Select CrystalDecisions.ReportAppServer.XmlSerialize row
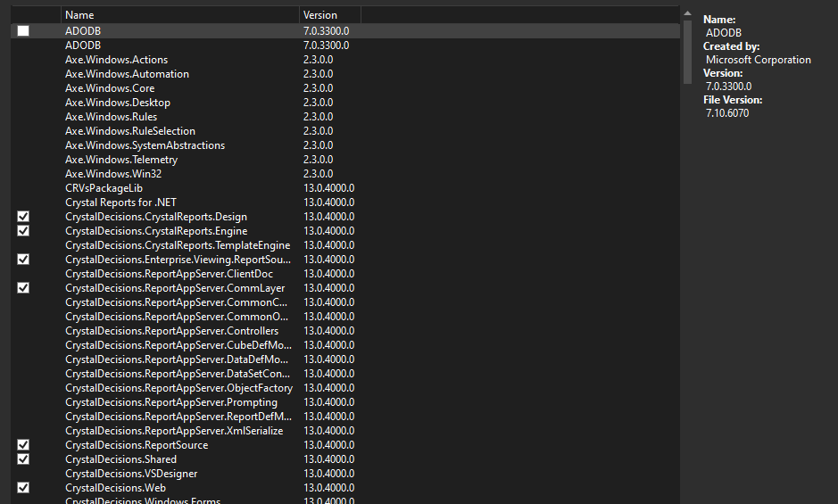The image size is (838, 504). point(345,430)
